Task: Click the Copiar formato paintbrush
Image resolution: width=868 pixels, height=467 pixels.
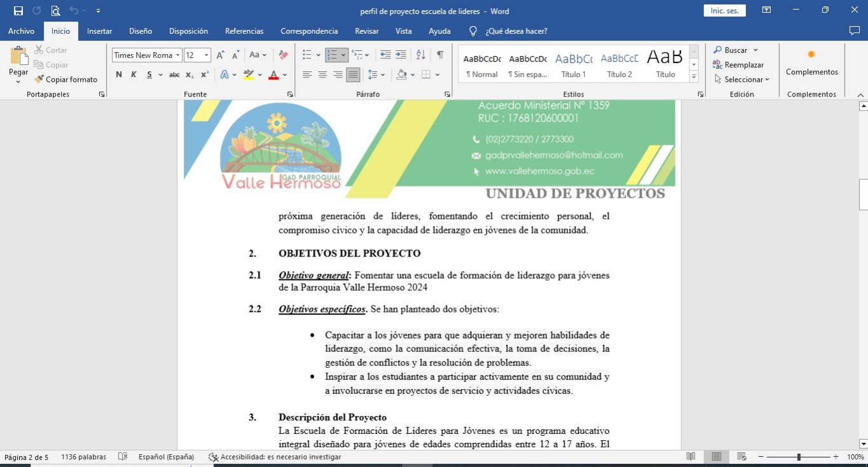Action: (66, 80)
